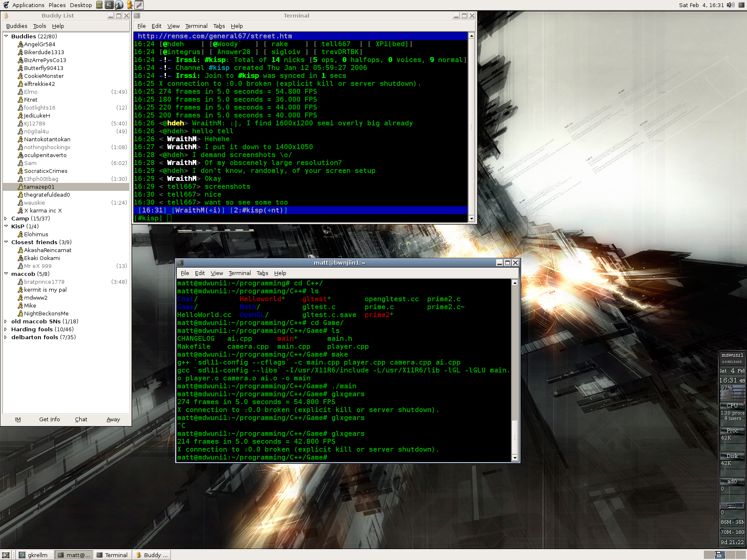Open Tabs menu in the matt@bwnjlin1 terminal
Viewport: 747px width, 560px height.
(x=262, y=273)
